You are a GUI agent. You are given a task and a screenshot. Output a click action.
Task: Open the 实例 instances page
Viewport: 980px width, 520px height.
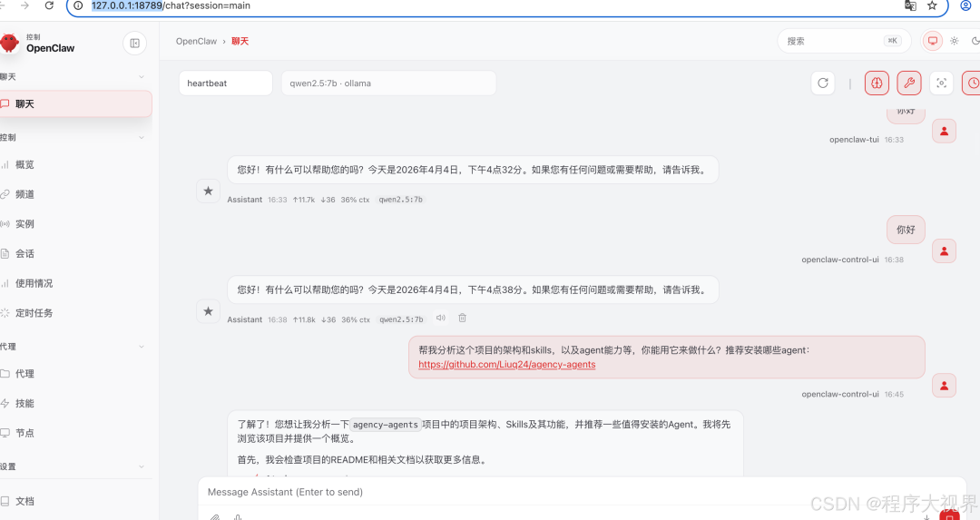[25, 224]
